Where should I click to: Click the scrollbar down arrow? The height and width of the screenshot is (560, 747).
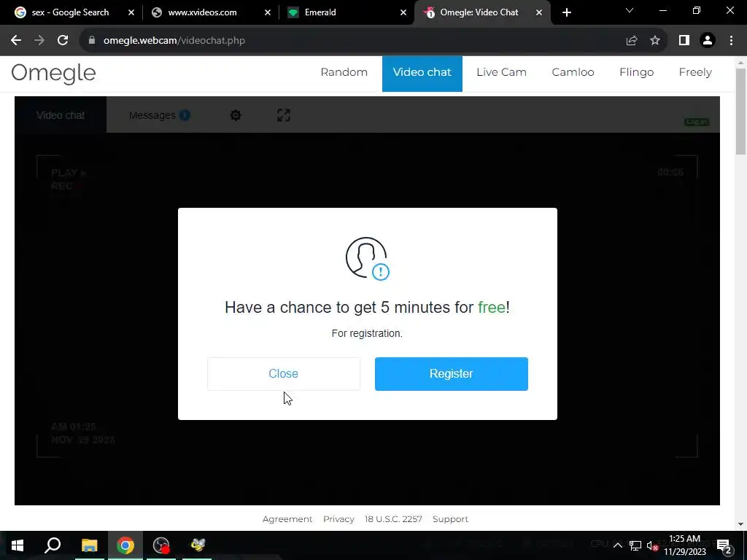tap(740, 524)
